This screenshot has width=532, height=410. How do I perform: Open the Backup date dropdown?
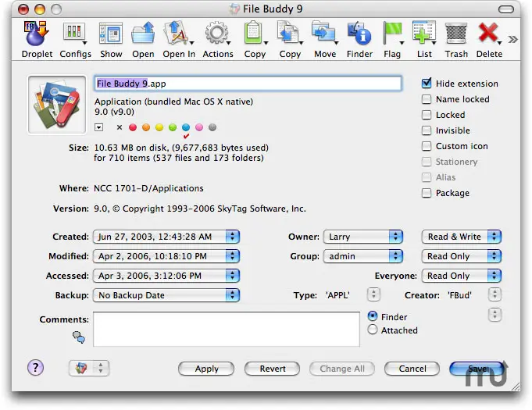click(x=166, y=295)
